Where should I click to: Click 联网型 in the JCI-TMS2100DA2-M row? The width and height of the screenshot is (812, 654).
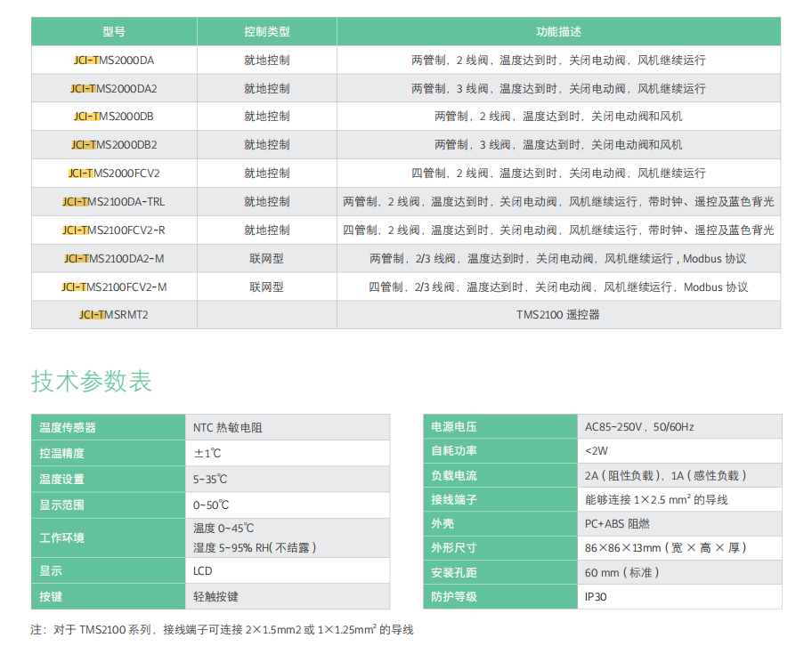coord(266,259)
